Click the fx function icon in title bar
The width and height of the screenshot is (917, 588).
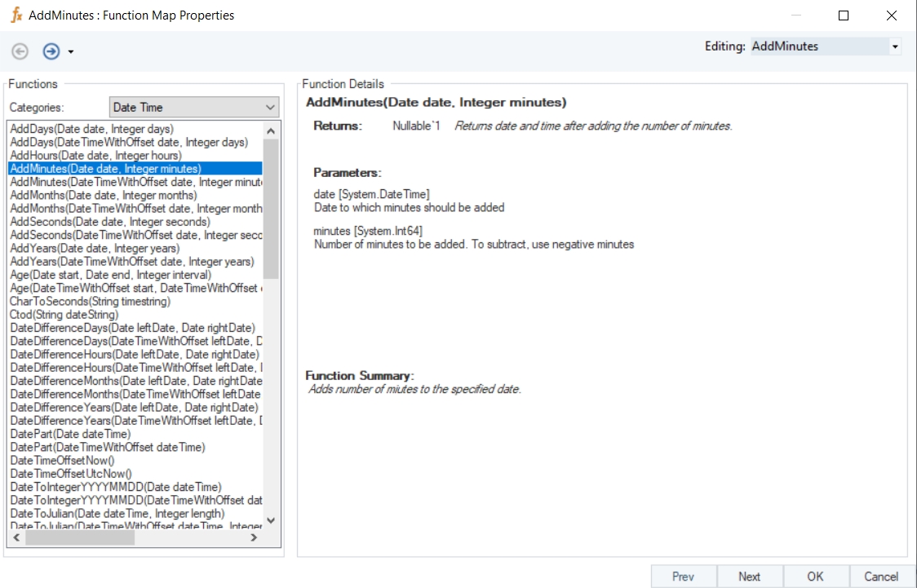click(x=16, y=15)
